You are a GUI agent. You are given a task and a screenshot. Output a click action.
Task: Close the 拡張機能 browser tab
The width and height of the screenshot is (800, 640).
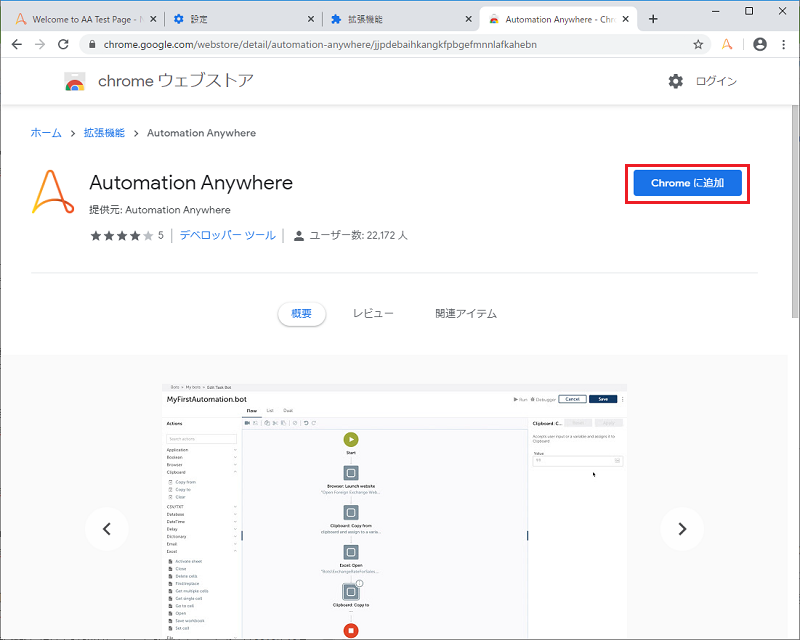pos(468,19)
